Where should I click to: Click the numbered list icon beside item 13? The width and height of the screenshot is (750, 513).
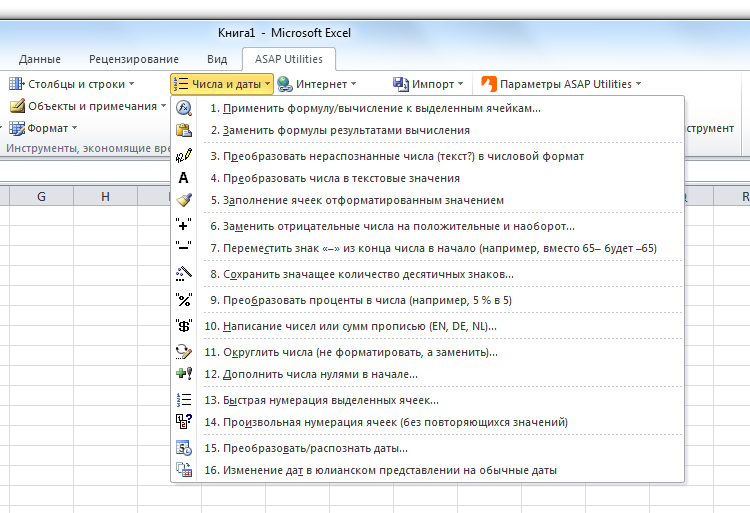click(184, 400)
